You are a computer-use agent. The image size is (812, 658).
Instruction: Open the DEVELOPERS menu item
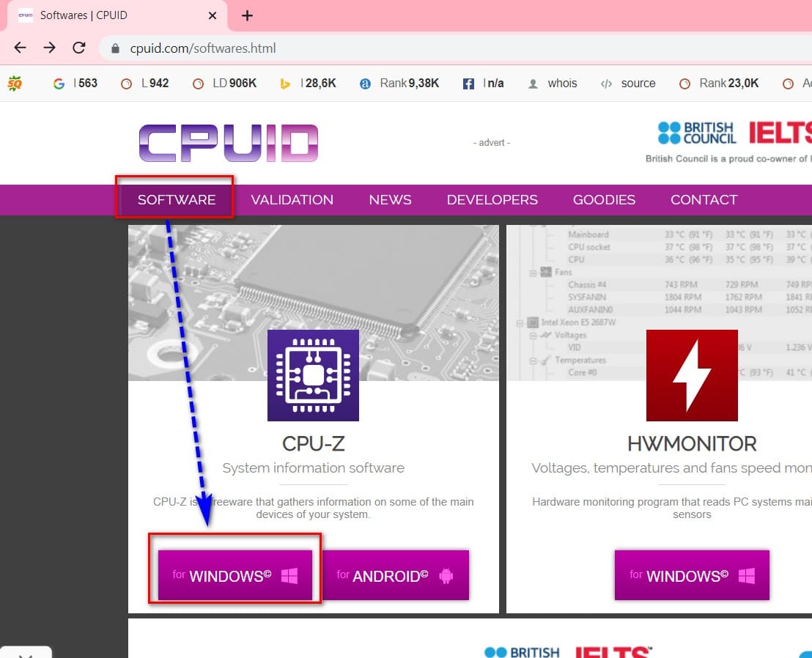tap(492, 200)
